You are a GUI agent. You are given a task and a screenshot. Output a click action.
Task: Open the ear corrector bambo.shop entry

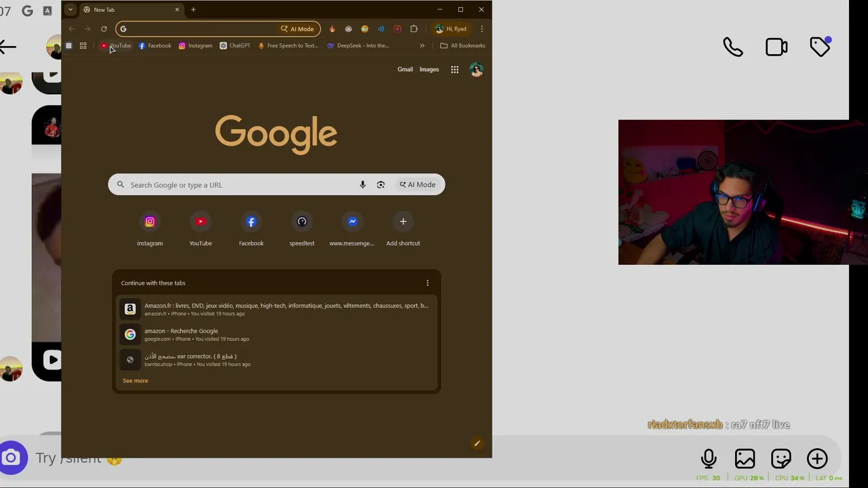(x=277, y=360)
